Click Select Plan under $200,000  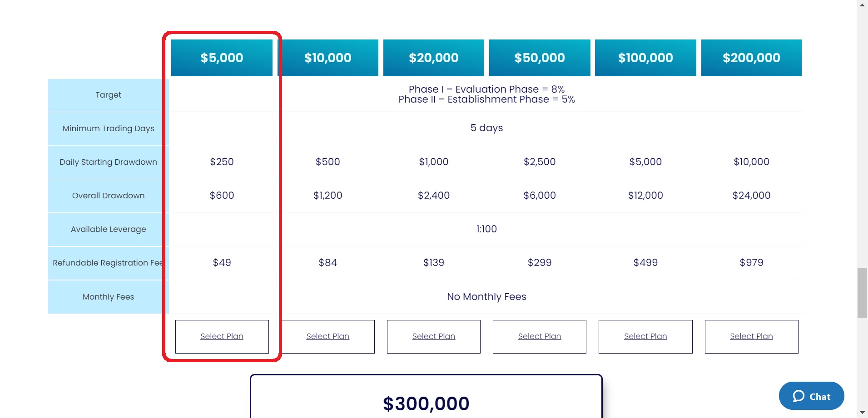[751, 336]
